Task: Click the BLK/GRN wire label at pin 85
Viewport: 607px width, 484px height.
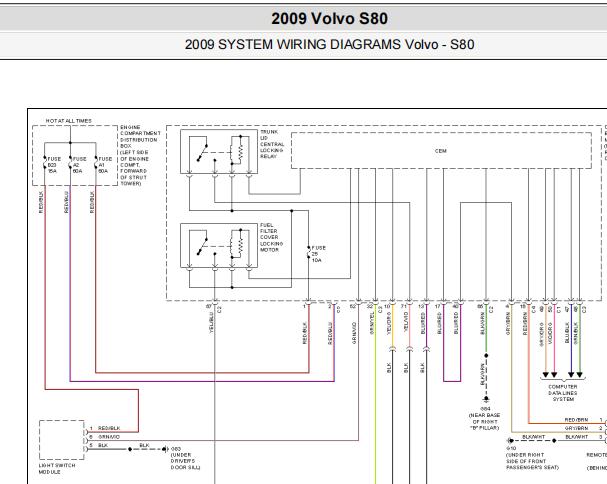Action: pos(482,323)
